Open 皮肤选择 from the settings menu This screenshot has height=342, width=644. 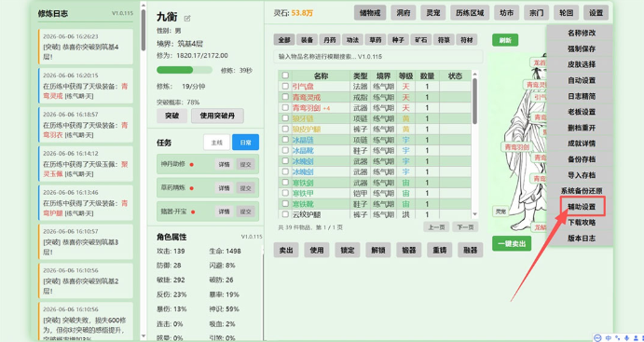point(582,64)
